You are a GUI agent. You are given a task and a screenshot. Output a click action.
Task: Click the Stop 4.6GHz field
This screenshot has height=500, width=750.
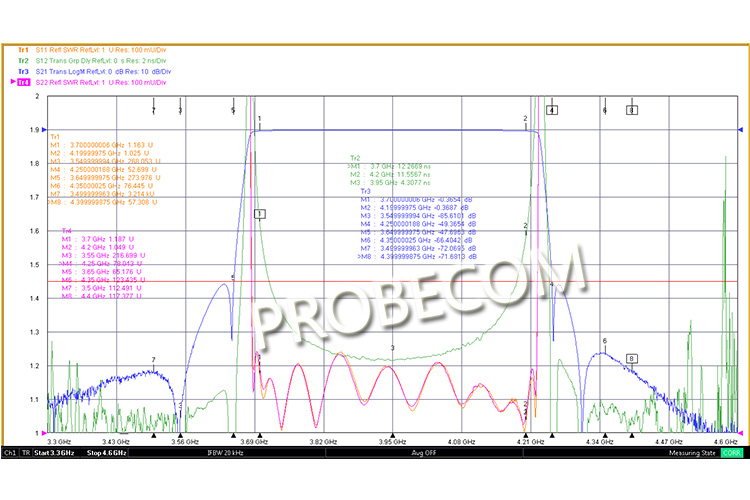[x=109, y=453]
